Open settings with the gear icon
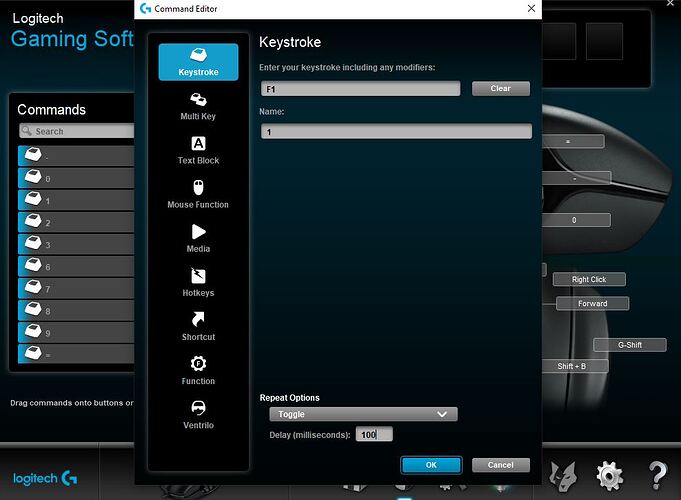The height and width of the screenshot is (500, 681). click(x=609, y=475)
